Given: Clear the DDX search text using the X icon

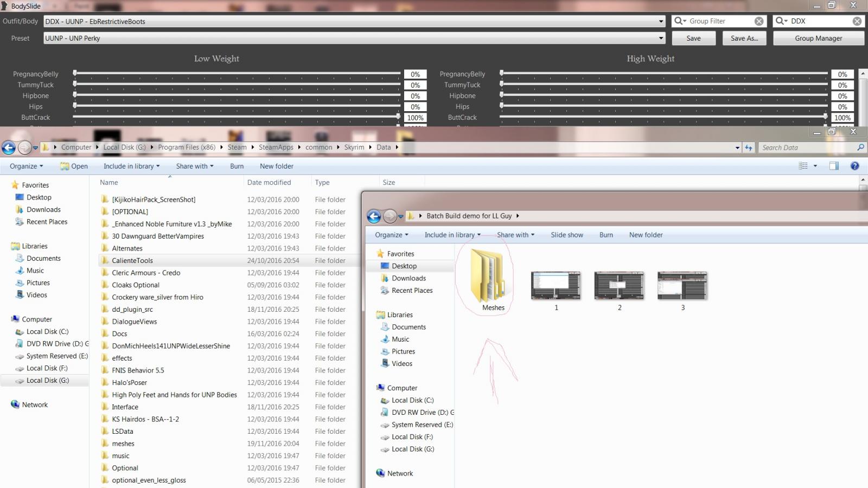Looking at the screenshot, I should coord(858,21).
